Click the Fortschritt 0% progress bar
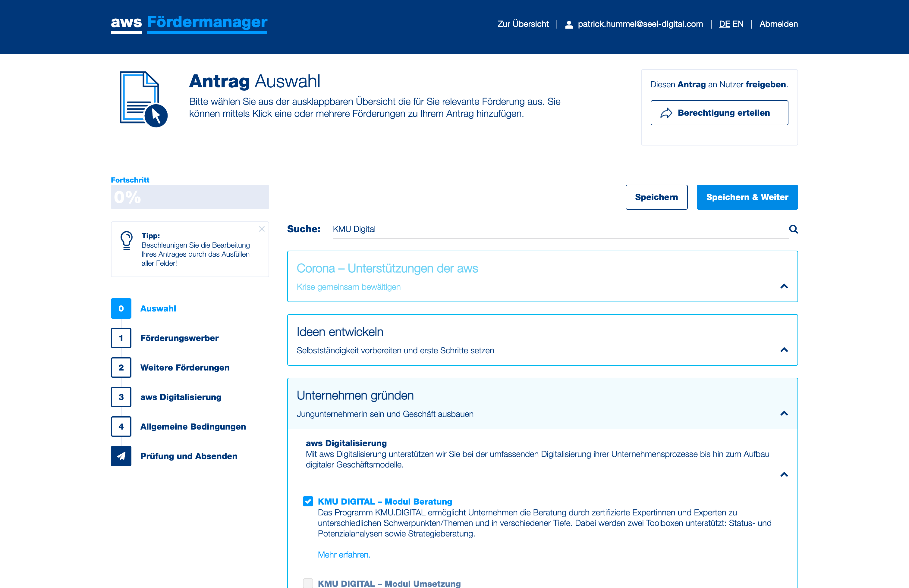Image resolution: width=909 pixels, height=588 pixels. 190,197
